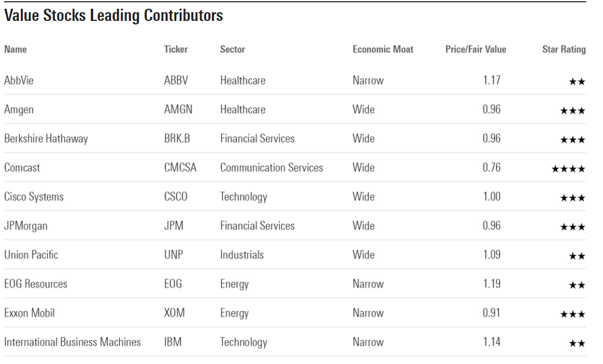
Task: Click AbbVie's two-star rating icon
Action: (577, 82)
